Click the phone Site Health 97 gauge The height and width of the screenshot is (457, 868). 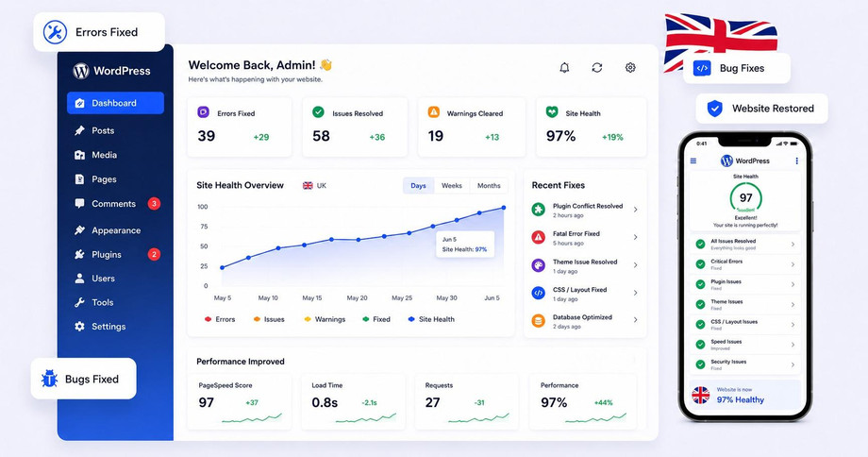tap(745, 197)
